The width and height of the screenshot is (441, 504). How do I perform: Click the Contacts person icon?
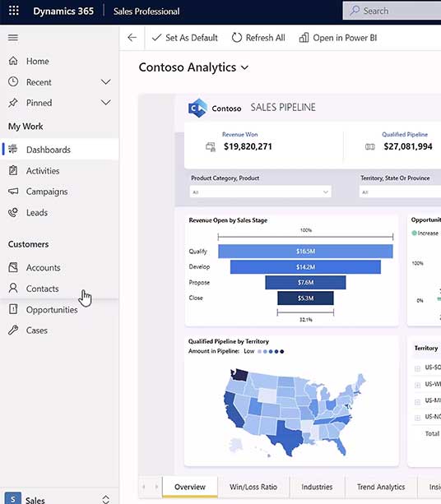pos(13,288)
